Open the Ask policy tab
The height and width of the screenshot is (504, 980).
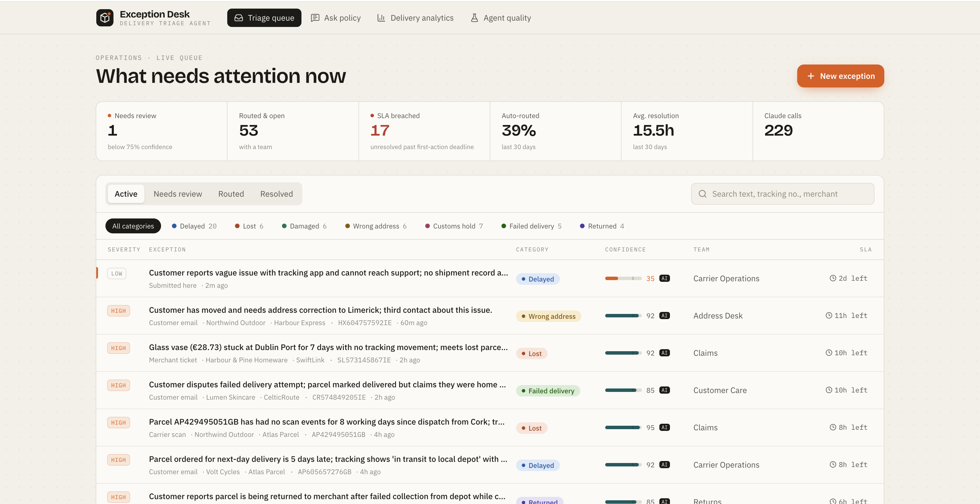(336, 18)
